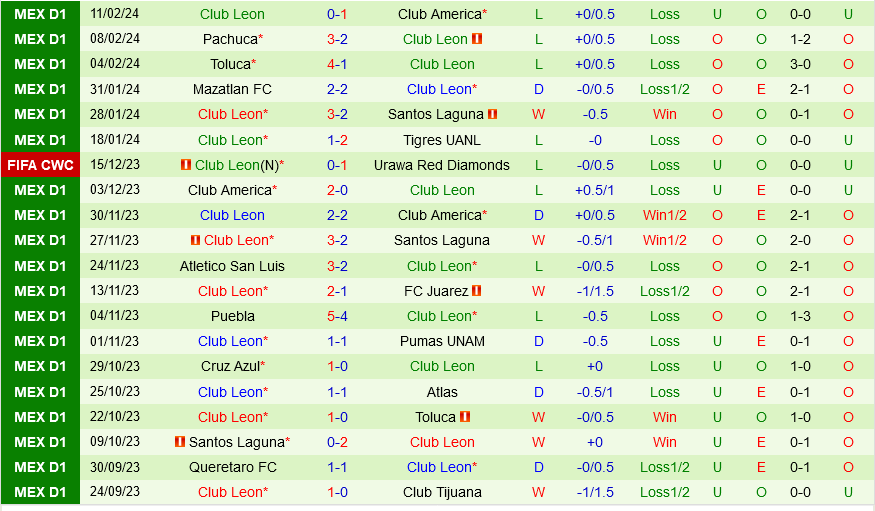Click card icon before Santos Laguna on 09/10/23
Image resolution: width=875 pixels, height=511 pixels.
coord(180,442)
